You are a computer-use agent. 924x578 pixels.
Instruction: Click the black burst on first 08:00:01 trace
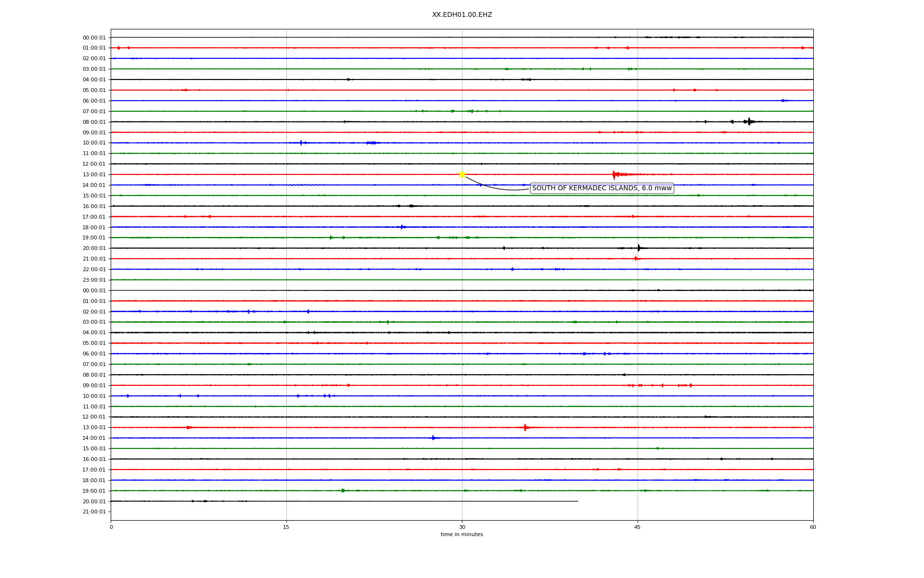tap(748, 122)
